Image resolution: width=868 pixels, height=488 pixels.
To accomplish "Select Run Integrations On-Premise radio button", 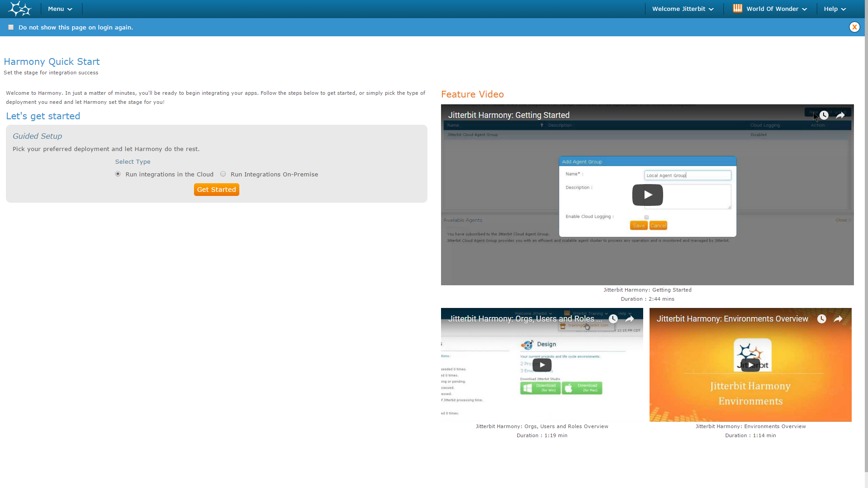I will pyautogui.click(x=223, y=174).
